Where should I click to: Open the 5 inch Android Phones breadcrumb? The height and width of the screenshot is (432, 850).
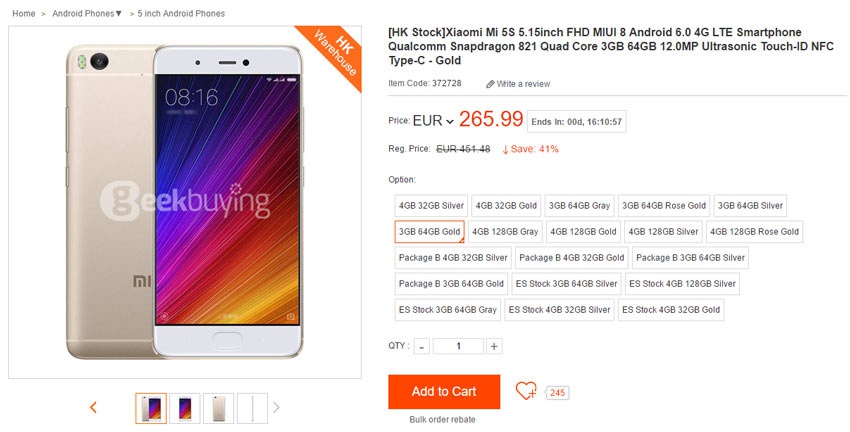181,14
